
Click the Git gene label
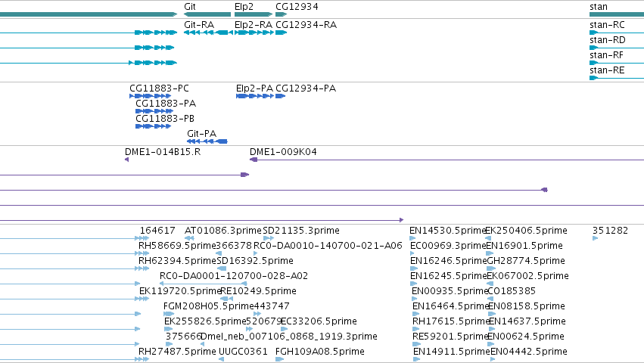click(x=190, y=7)
